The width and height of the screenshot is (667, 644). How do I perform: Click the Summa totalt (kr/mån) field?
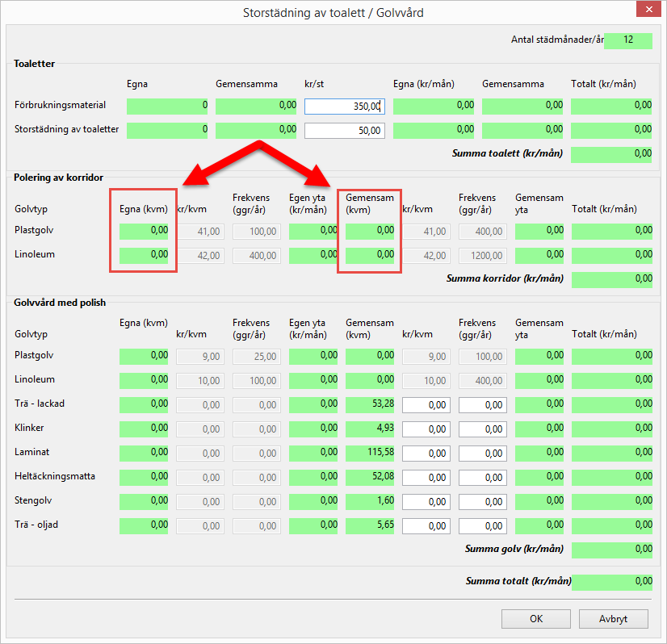611,582
